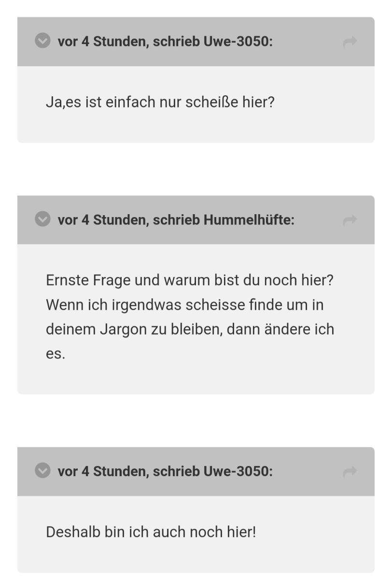Image resolution: width=392 pixels, height=580 pixels.
Task: Click share arrow on the Hummelhüfte quote
Action: point(350,220)
